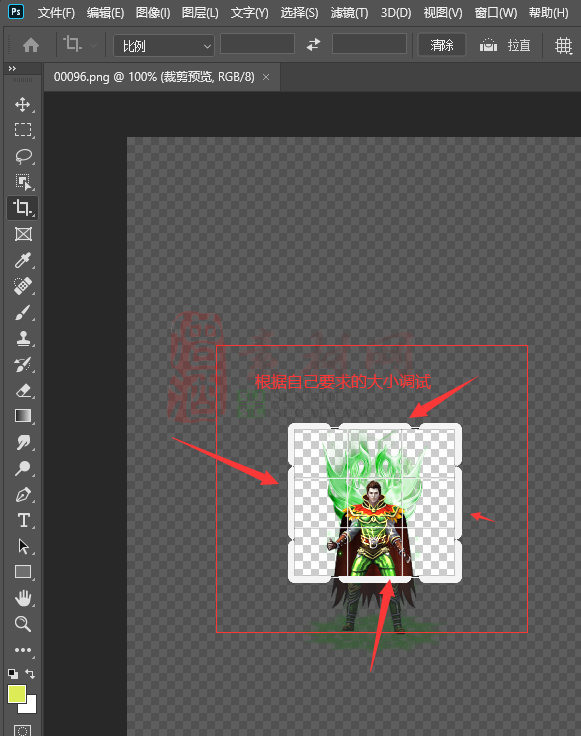Viewport: 581px width, 736px height.
Task: Open the 3D(D) menu
Action: 396,13
